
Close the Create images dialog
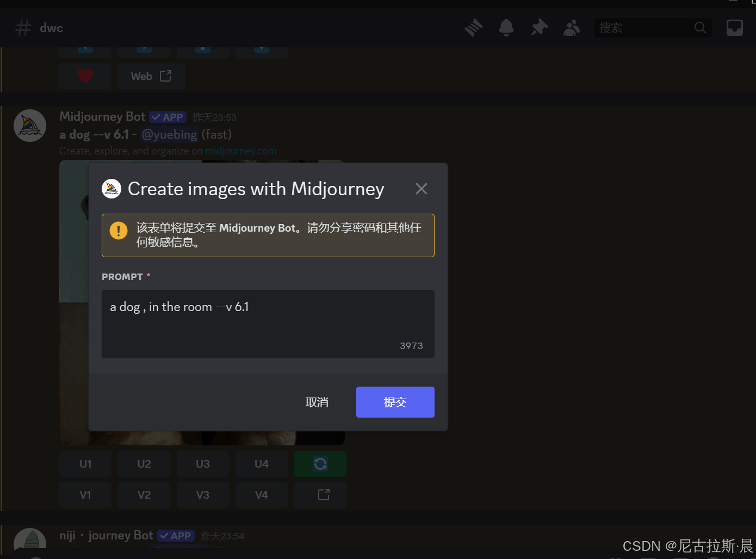click(x=421, y=189)
